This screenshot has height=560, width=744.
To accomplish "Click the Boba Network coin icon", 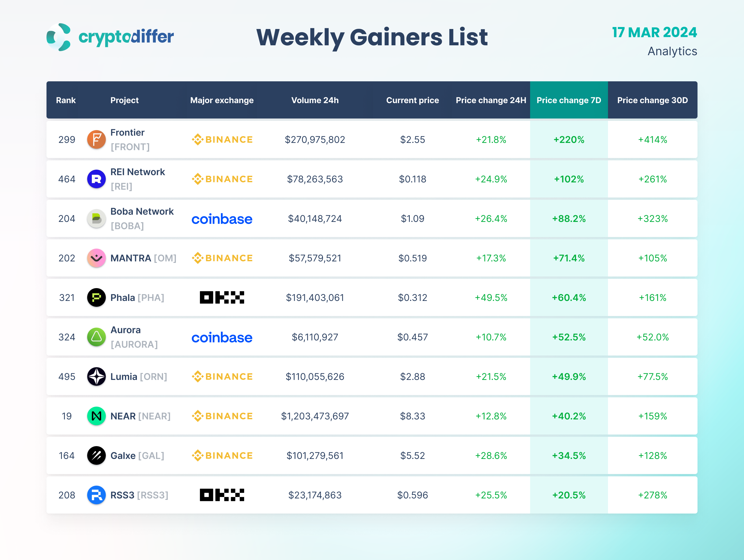I will [x=96, y=218].
